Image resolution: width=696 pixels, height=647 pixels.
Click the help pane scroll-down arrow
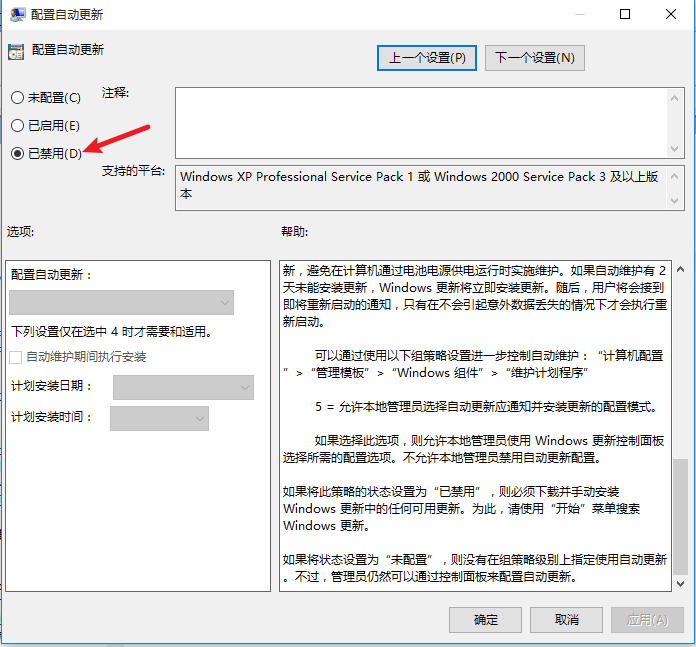[x=681, y=582]
